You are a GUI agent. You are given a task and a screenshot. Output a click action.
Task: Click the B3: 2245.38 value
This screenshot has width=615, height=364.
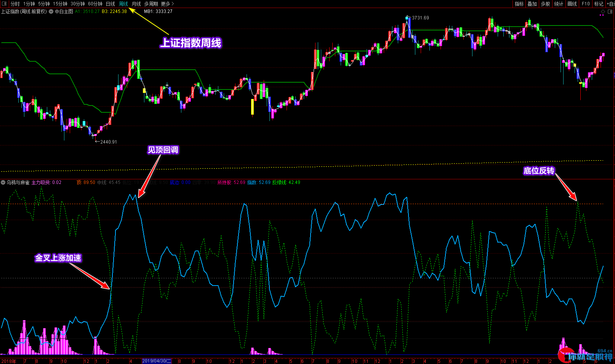114,11
